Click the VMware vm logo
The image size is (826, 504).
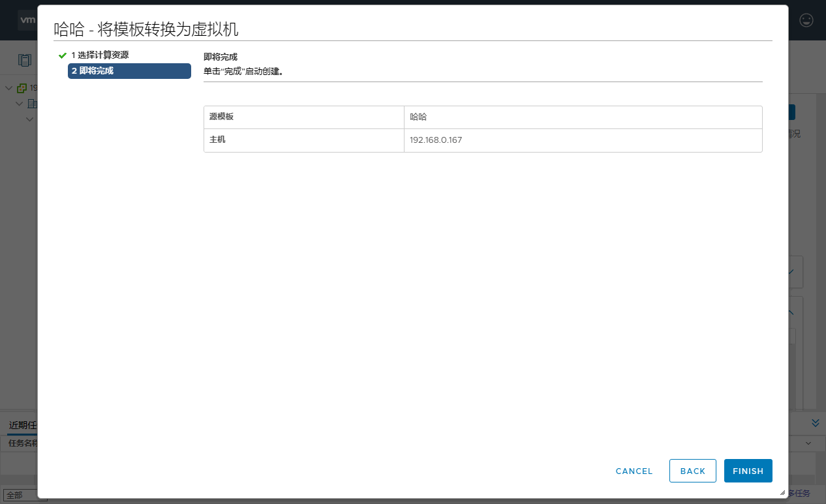tap(27, 20)
